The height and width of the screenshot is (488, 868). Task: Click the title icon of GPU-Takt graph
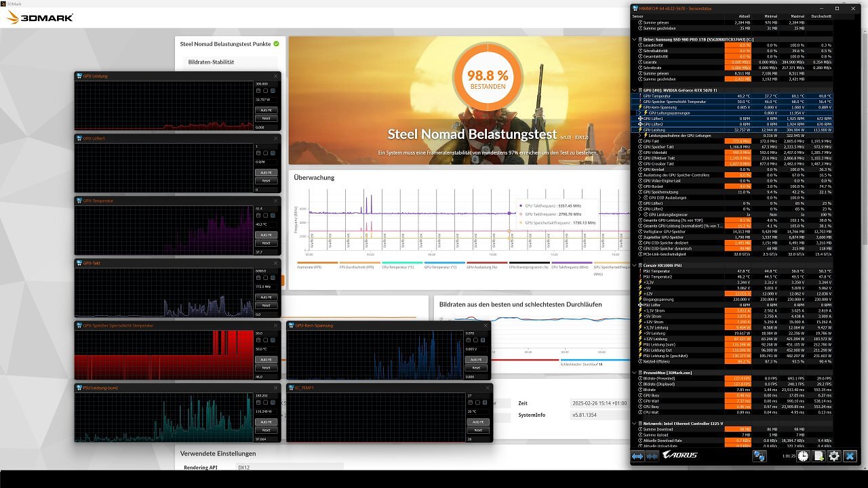pos(79,263)
